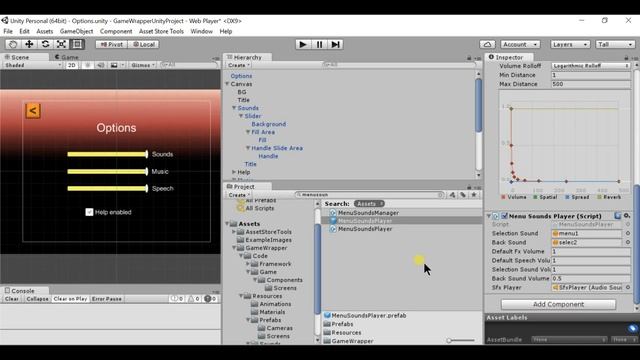Click the orange back arrow in scene

(33, 111)
